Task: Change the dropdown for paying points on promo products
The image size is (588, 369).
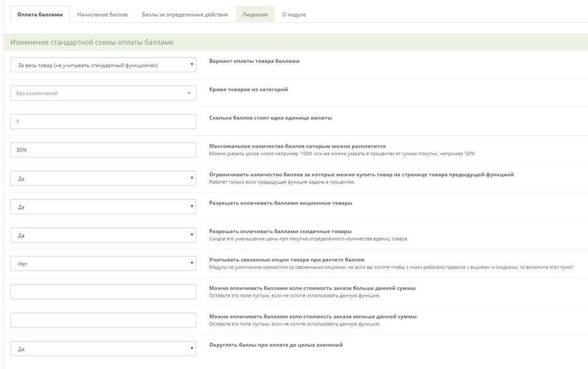Action: 103,207
